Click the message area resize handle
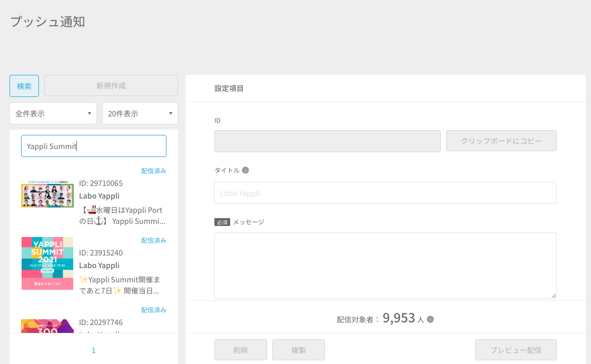Image resolution: width=591 pixels, height=364 pixels. (554, 296)
